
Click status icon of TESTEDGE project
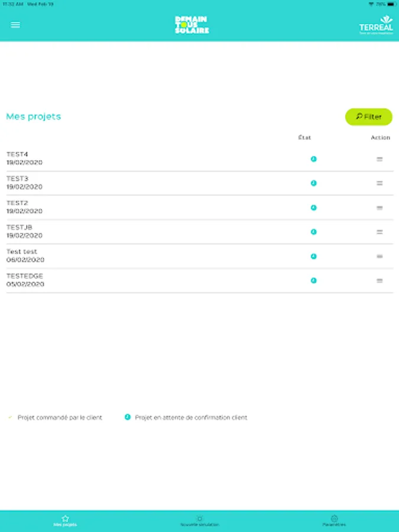313,281
